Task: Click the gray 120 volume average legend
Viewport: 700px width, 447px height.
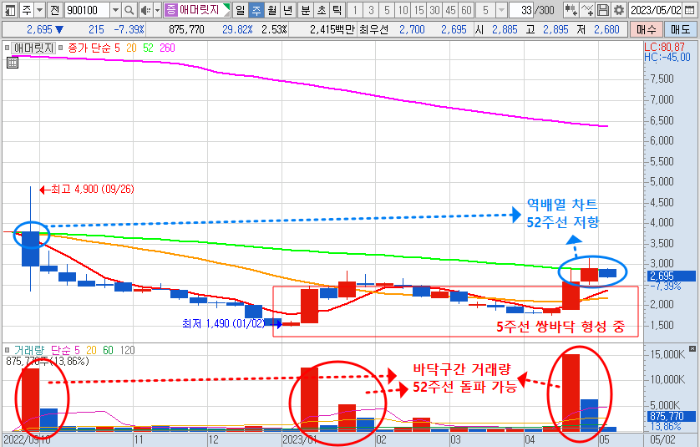Action: click(x=127, y=350)
